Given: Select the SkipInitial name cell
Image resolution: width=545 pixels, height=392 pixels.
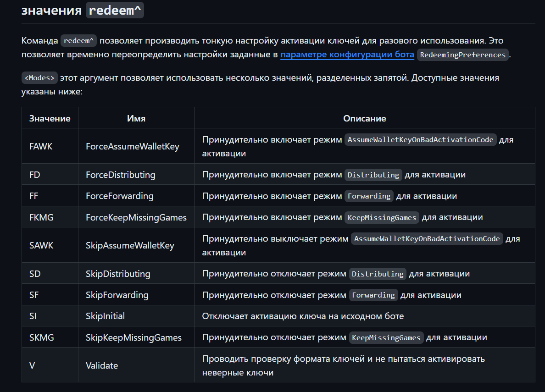Looking at the screenshot, I should 136,316.
